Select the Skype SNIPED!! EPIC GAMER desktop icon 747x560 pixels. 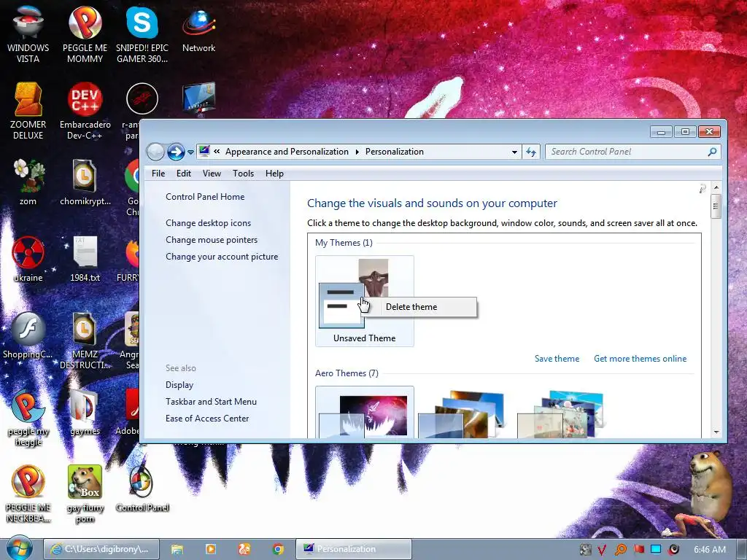tap(142, 34)
